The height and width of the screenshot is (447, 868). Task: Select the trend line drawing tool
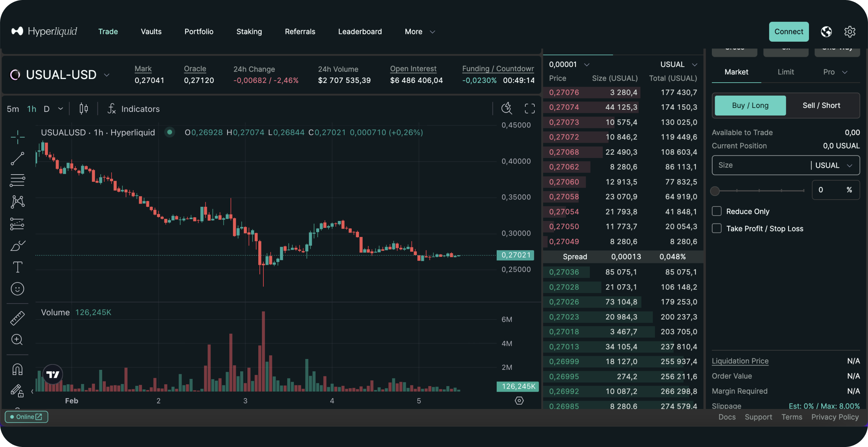point(17,159)
